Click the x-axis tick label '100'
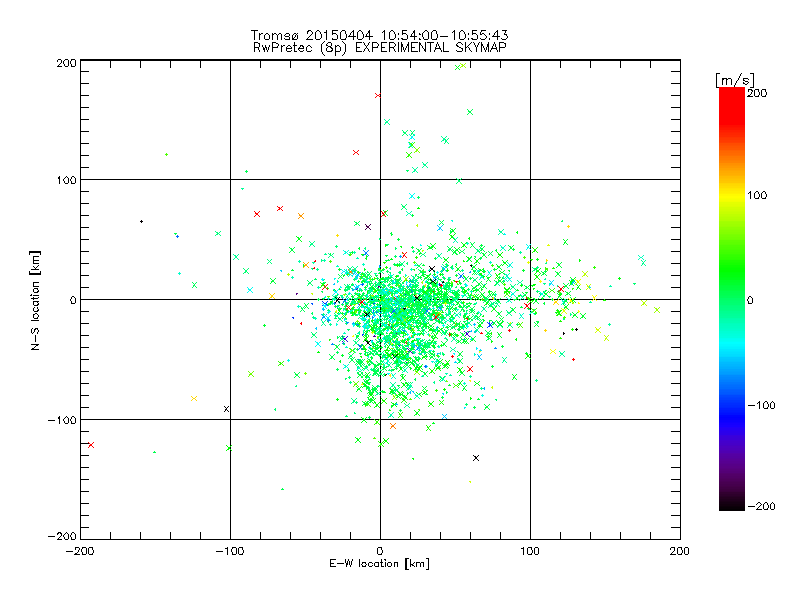This screenshot has height=600, width=800. 530,551
